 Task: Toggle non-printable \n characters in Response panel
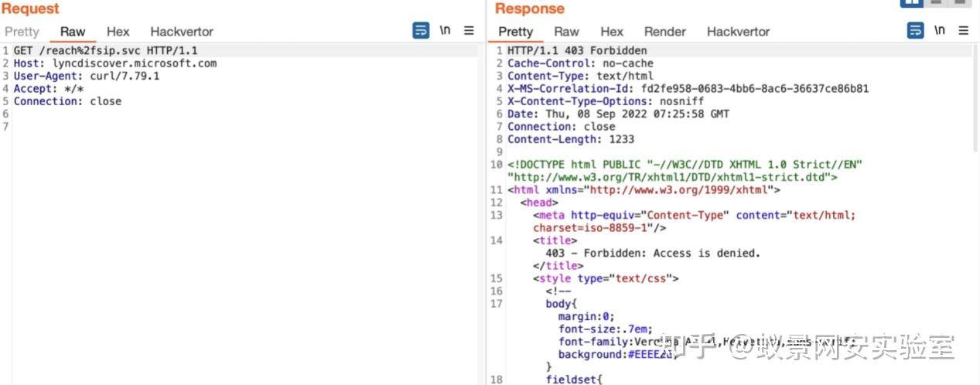(x=939, y=31)
